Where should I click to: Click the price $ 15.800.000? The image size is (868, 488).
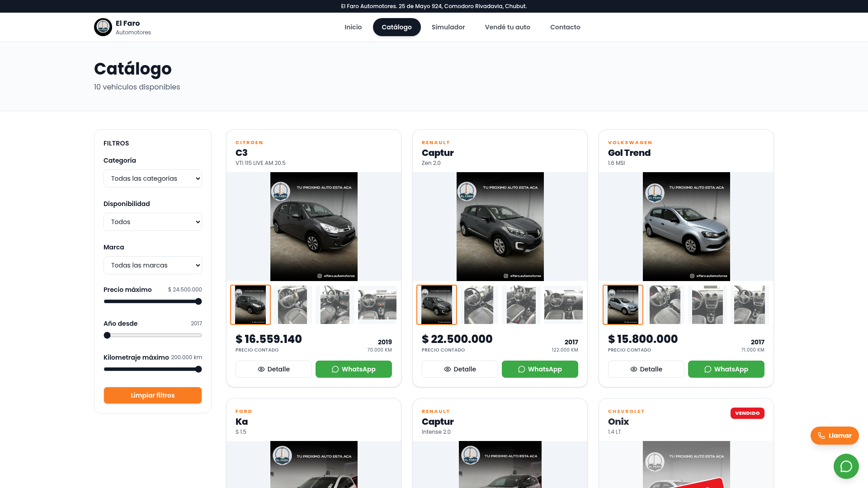tap(643, 339)
